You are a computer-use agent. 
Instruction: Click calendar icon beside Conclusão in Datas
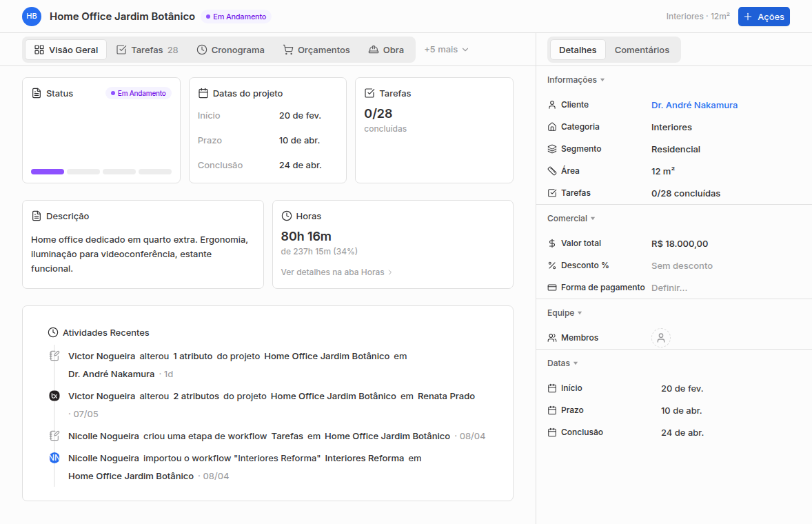[552, 432]
